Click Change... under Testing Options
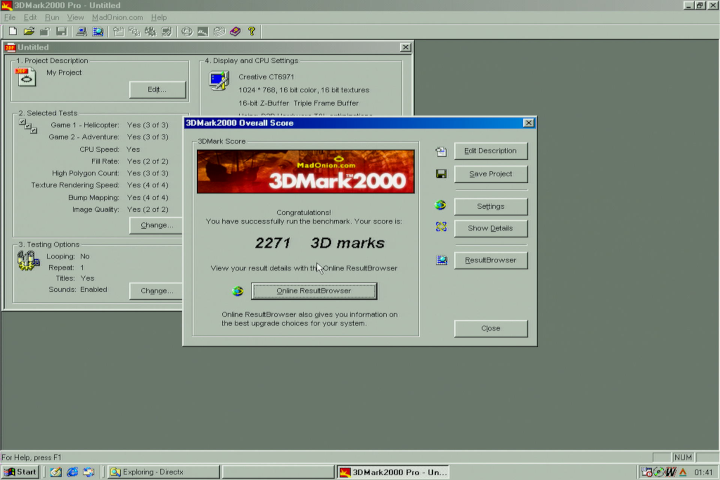This screenshot has width=720, height=480. pos(156,291)
